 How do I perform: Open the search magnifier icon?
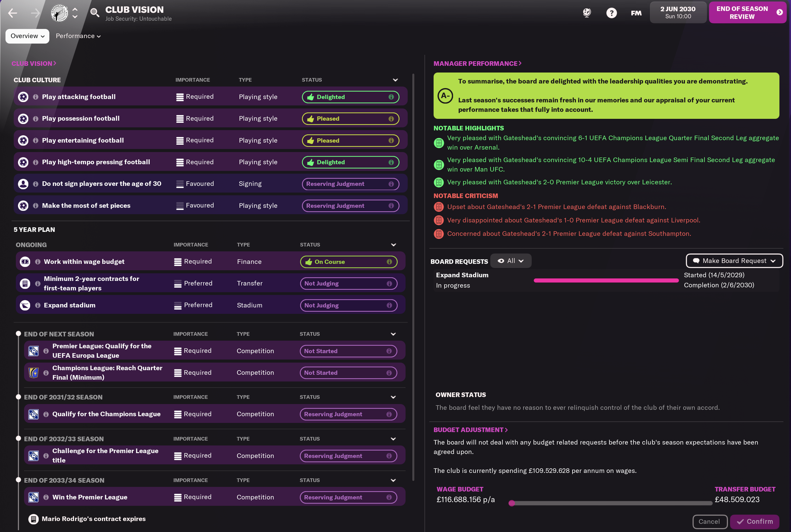point(95,13)
